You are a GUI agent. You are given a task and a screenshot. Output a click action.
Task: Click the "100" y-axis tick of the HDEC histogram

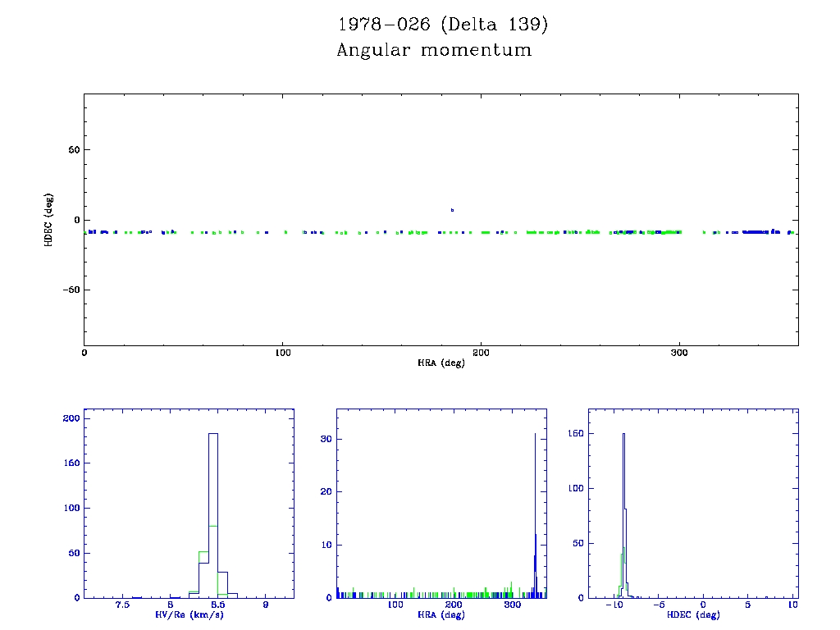(x=575, y=488)
